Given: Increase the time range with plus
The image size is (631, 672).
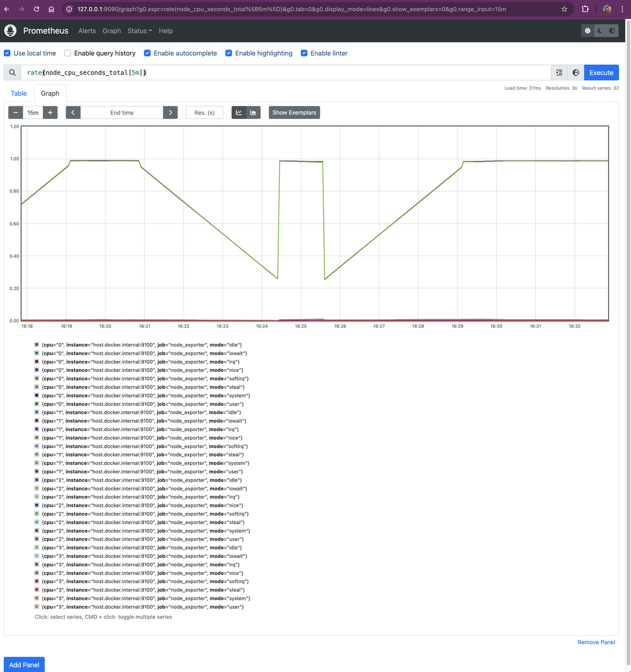Looking at the screenshot, I should click(x=50, y=113).
